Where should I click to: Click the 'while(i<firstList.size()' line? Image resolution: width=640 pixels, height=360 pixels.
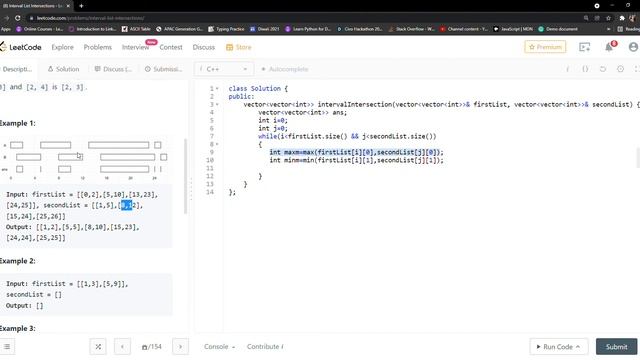click(347, 136)
